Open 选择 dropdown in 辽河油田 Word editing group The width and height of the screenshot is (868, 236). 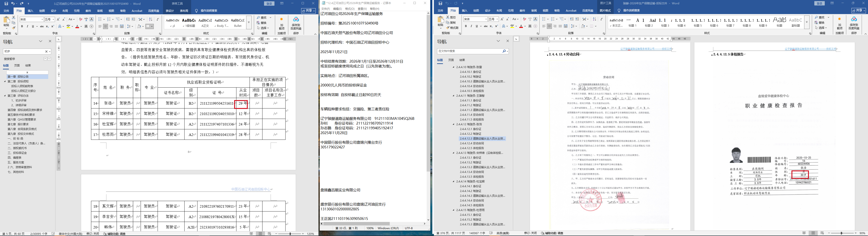click(263, 28)
